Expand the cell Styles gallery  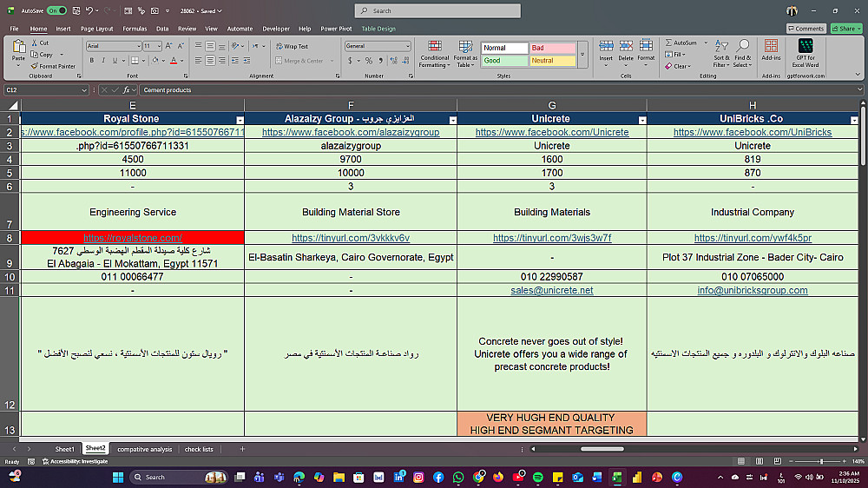pos(582,55)
